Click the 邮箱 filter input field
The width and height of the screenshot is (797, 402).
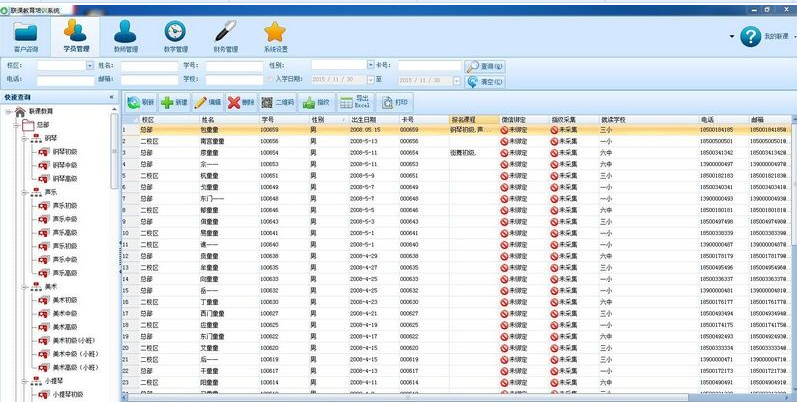pyautogui.click(x=149, y=80)
